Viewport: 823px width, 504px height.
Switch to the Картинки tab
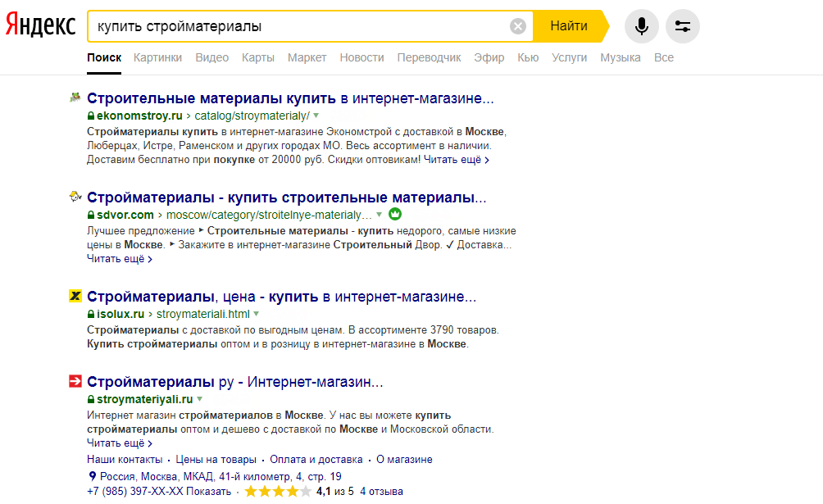157,57
